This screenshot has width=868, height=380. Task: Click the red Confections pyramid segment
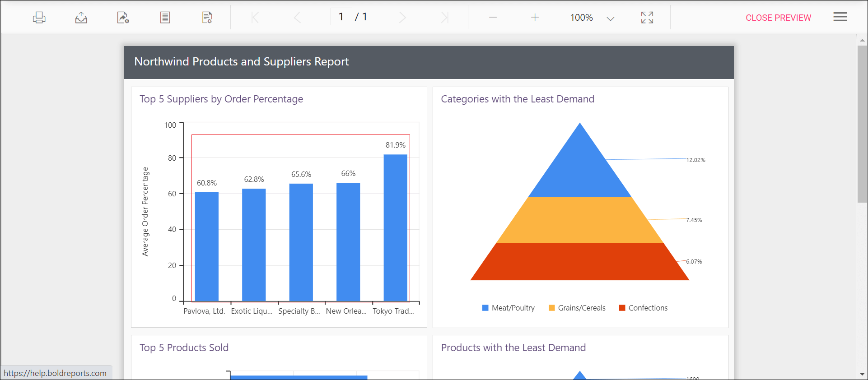(580, 262)
